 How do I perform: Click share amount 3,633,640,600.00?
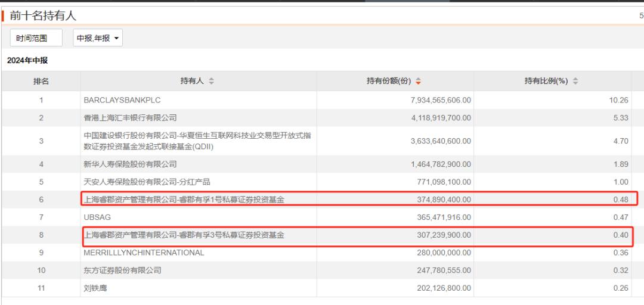[441, 141]
